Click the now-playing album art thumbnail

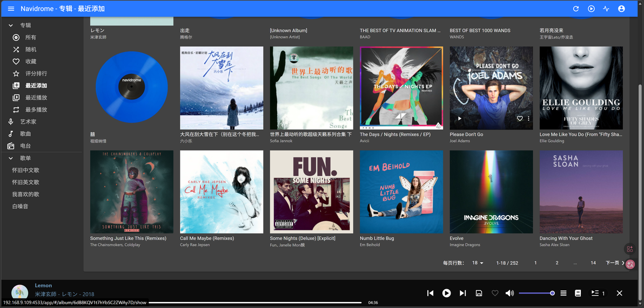click(19, 292)
